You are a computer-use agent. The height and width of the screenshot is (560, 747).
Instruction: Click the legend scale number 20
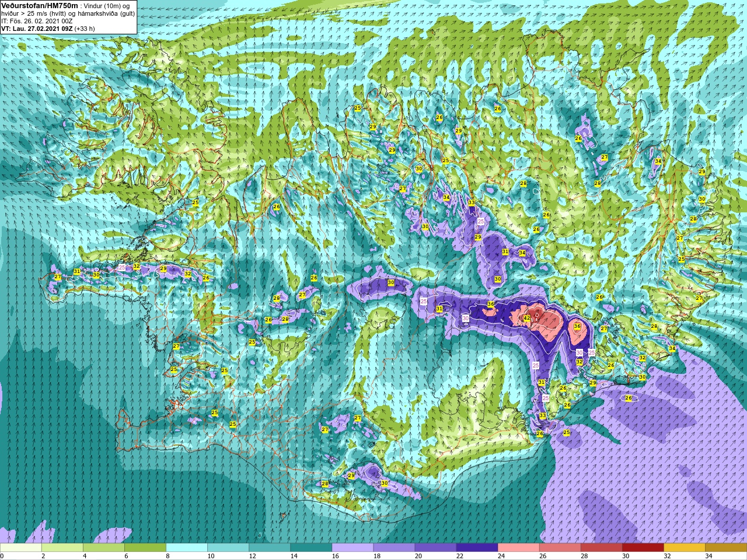click(418, 556)
